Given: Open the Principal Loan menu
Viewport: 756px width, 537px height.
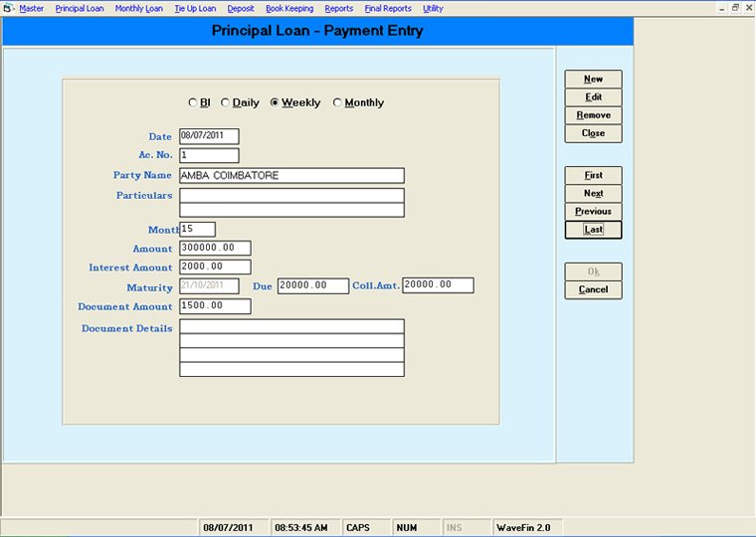Looking at the screenshot, I should (x=80, y=8).
